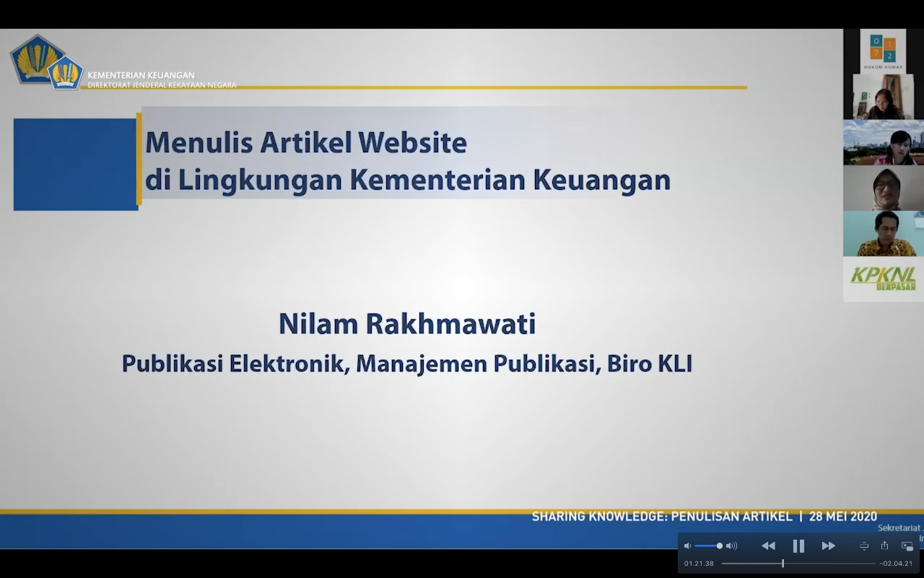Click the volume slider knob
Viewport: 924px width, 578px height.
(x=719, y=546)
